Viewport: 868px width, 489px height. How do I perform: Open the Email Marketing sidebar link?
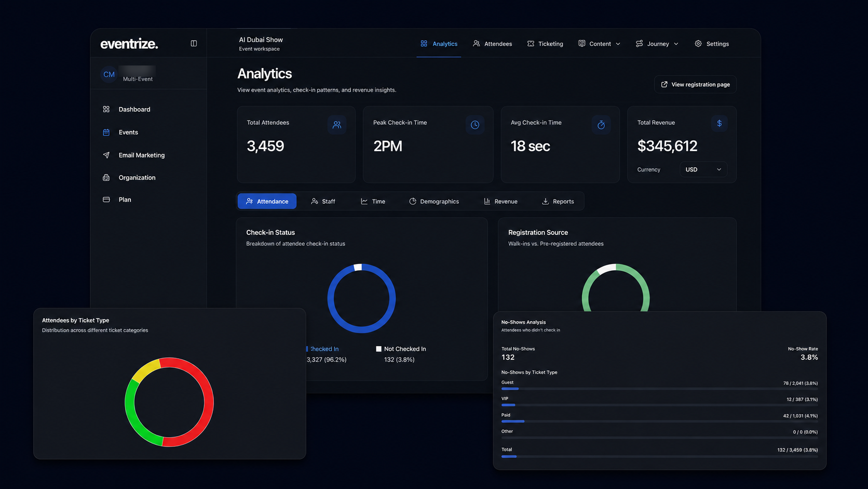pyautogui.click(x=142, y=155)
